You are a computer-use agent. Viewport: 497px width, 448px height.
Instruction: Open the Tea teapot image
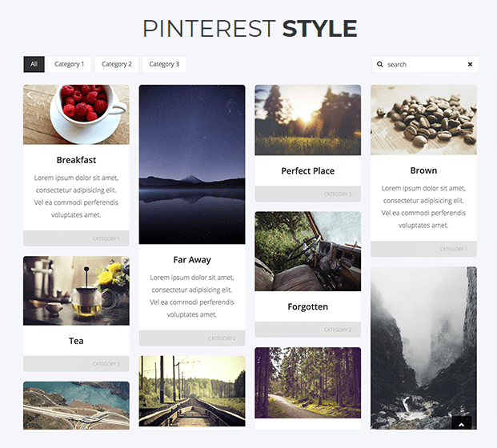click(76, 290)
